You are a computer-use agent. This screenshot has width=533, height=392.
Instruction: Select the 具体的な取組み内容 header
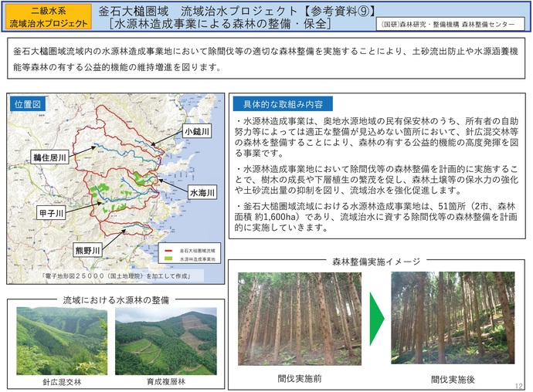click(x=283, y=103)
